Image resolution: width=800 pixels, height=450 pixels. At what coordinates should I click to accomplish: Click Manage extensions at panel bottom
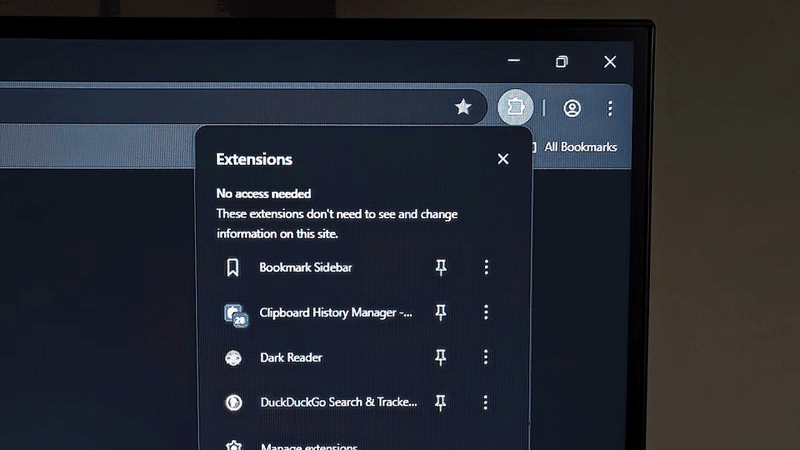coord(309,446)
